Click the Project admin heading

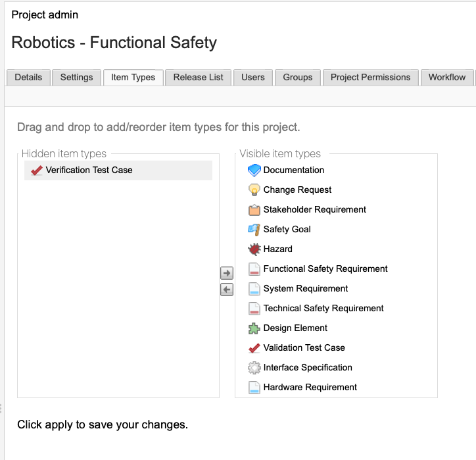(x=45, y=15)
